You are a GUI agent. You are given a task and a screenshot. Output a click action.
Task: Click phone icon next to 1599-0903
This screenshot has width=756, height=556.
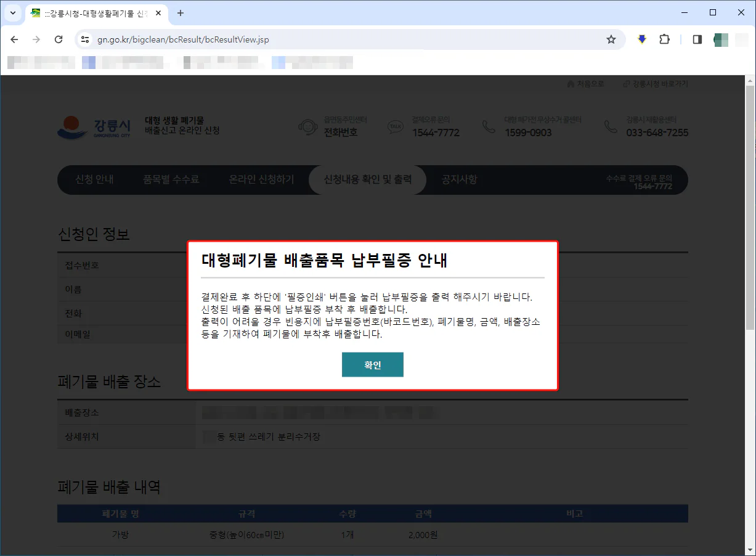click(489, 126)
